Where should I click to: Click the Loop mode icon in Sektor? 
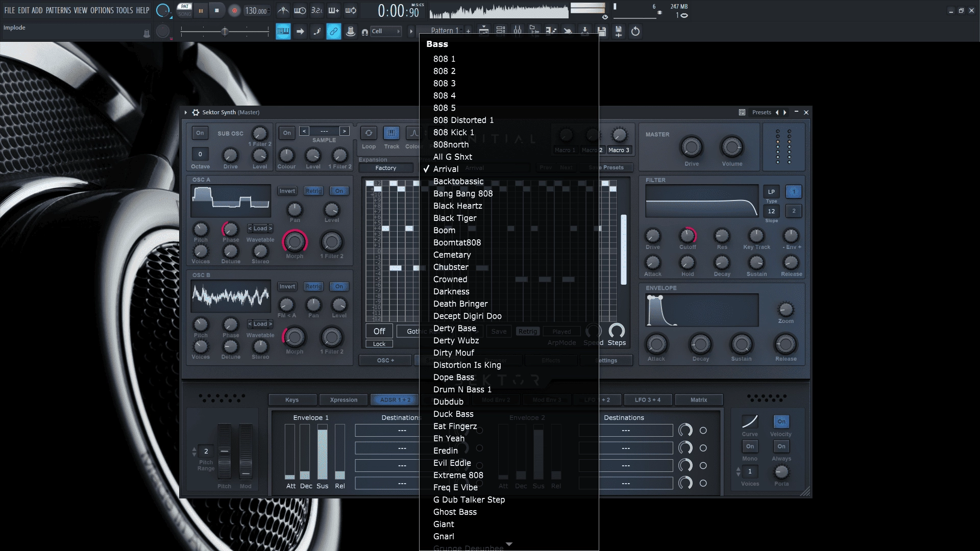(369, 133)
